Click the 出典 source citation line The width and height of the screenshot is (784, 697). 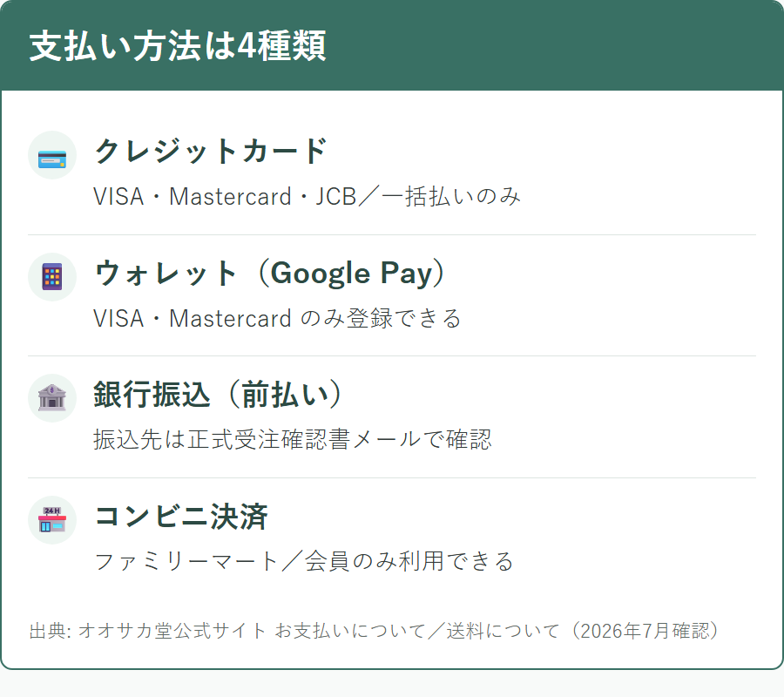pos(375,631)
